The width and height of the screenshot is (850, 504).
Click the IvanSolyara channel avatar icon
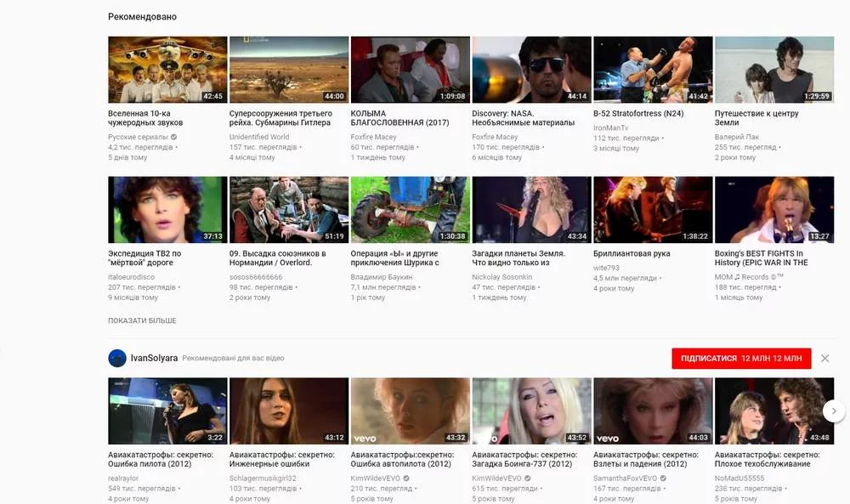[x=117, y=358]
